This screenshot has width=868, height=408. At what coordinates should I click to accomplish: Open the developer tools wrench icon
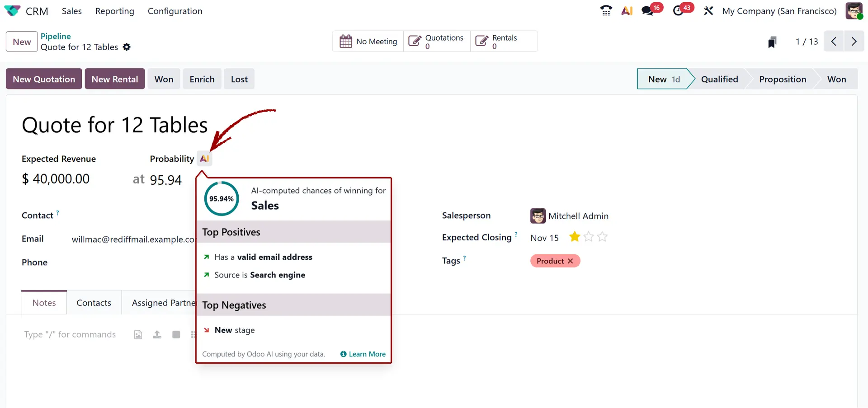click(x=708, y=10)
